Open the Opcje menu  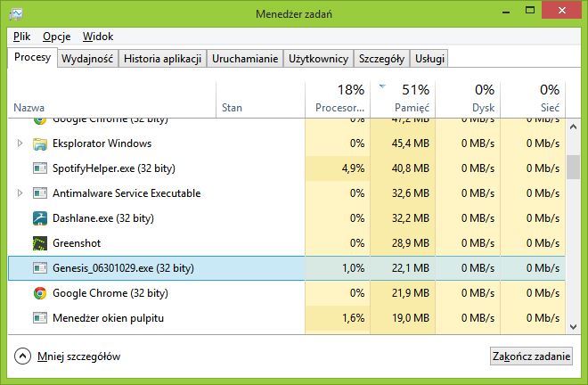(x=57, y=37)
